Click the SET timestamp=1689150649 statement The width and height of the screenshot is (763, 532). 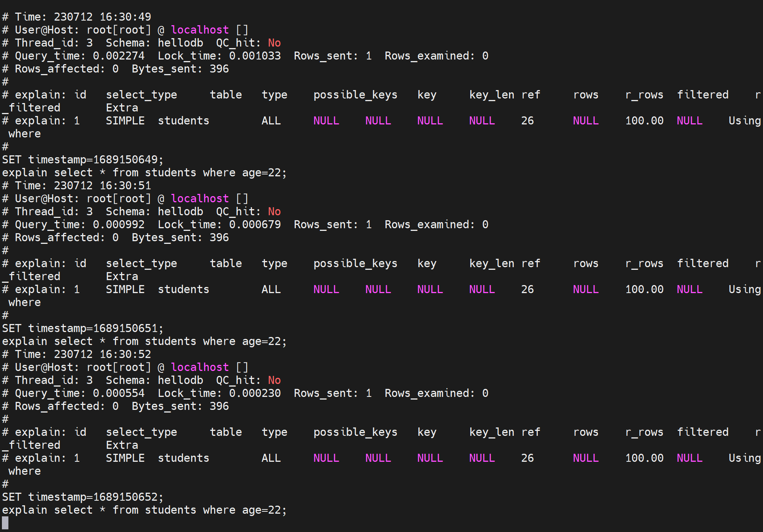pyautogui.click(x=82, y=160)
